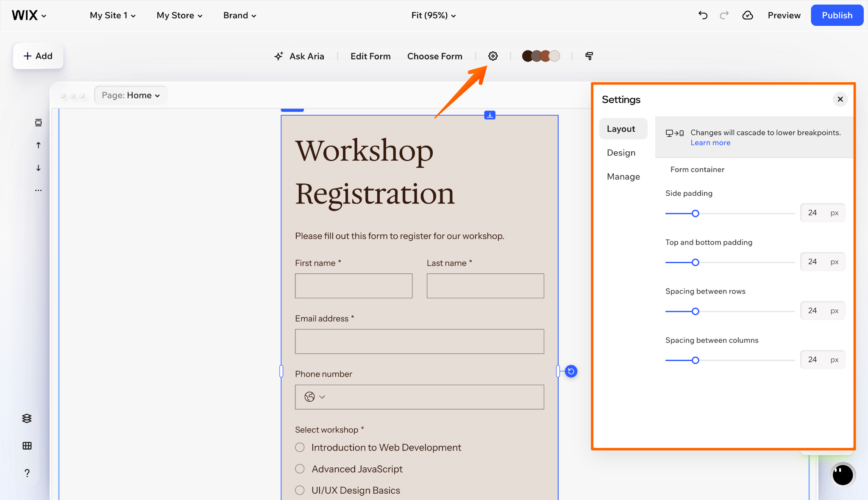Switch to the Manage tab in Settings
The image size is (868, 500).
(x=623, y=176)
